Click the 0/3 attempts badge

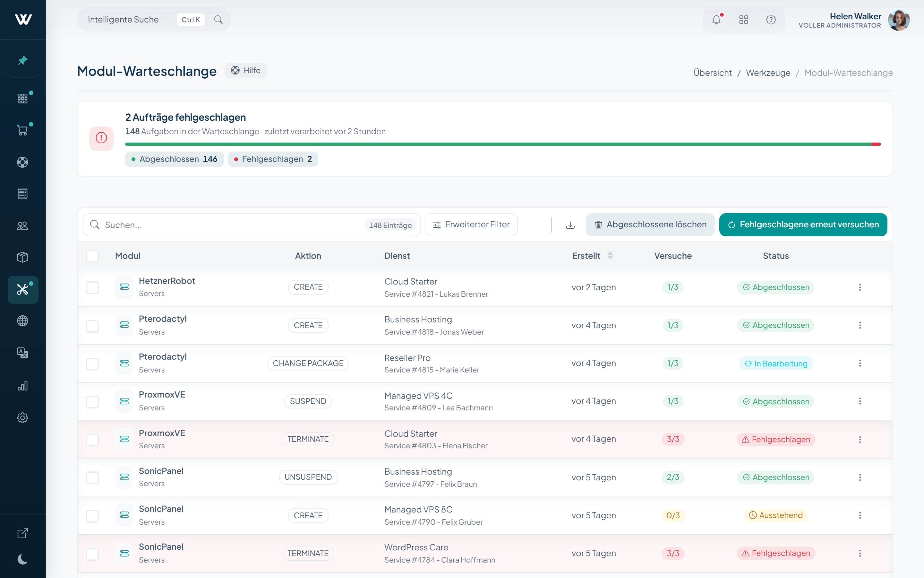[x=673, y=515]
